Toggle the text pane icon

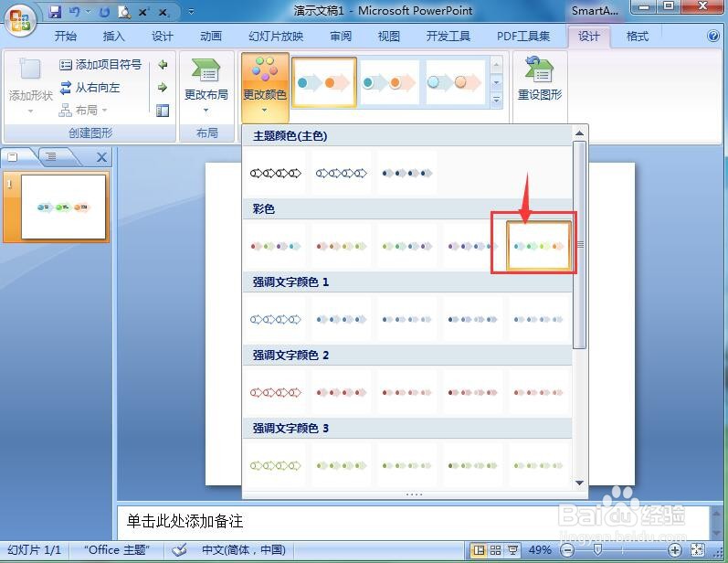point(163,111)
